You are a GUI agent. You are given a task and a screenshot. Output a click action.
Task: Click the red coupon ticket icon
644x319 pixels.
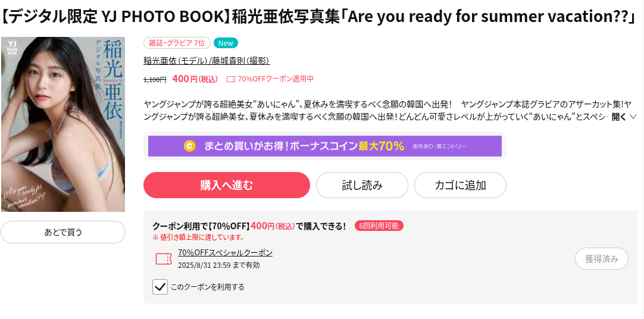[x=164, y=259]
